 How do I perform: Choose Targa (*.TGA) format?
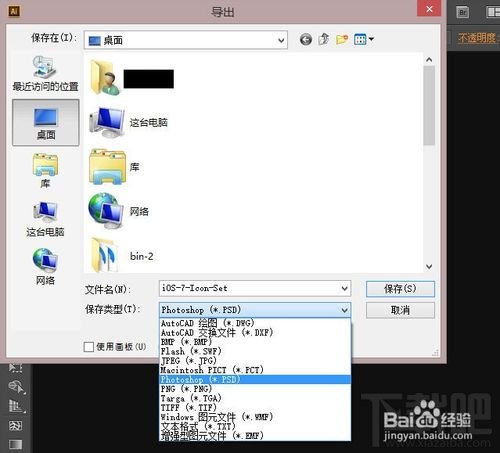[255, 398]
